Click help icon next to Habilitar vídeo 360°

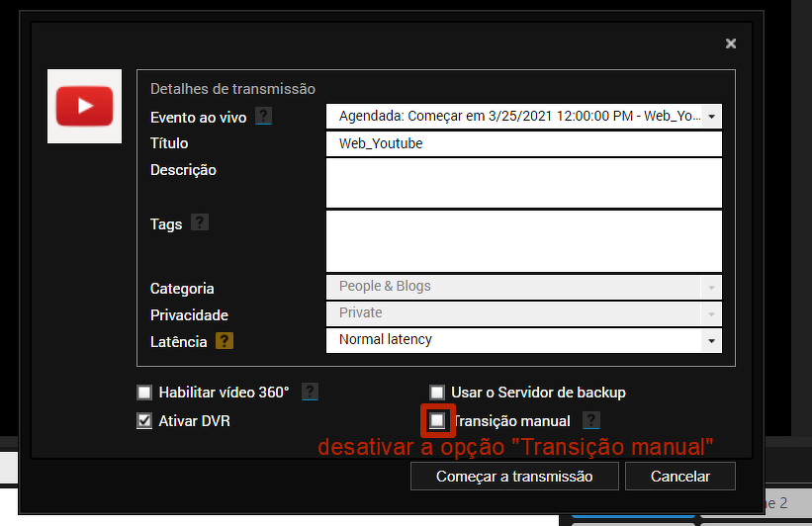click(x=310, y=392)
